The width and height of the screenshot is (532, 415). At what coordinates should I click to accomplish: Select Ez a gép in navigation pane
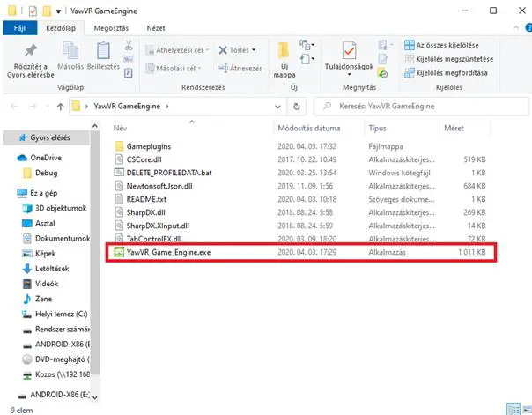[x=44, y=193]
